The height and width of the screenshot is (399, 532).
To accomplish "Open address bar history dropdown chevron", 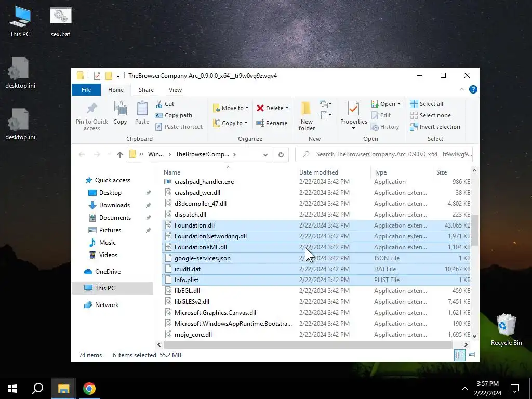I will pyautogui.click(x=265, y=155).
